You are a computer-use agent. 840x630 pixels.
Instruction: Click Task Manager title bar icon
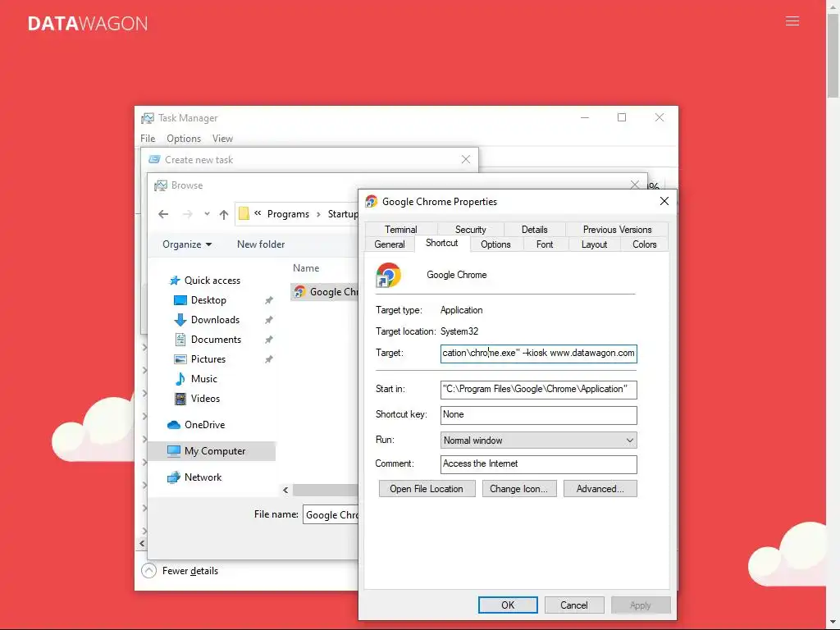[x=148, y=118]
